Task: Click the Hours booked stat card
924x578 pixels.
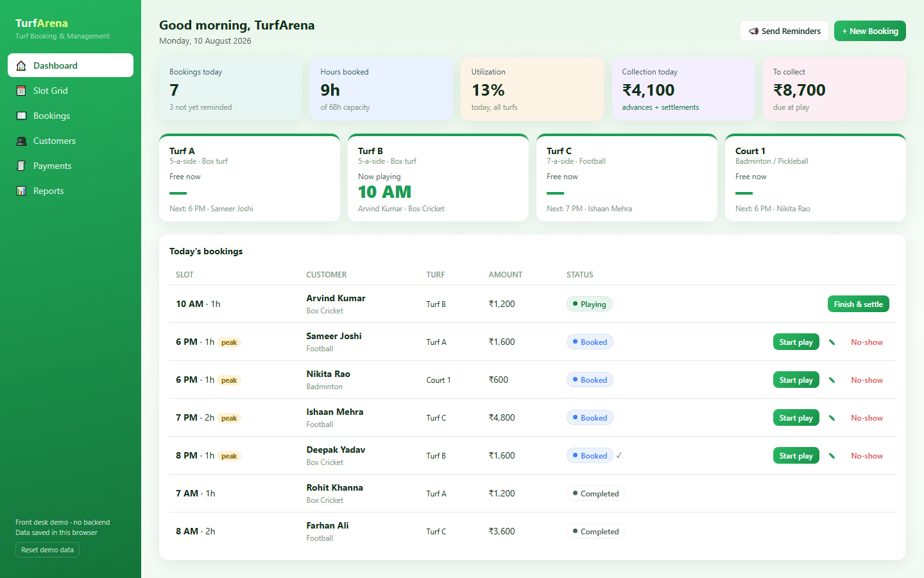Action: (x=382, y=89)
